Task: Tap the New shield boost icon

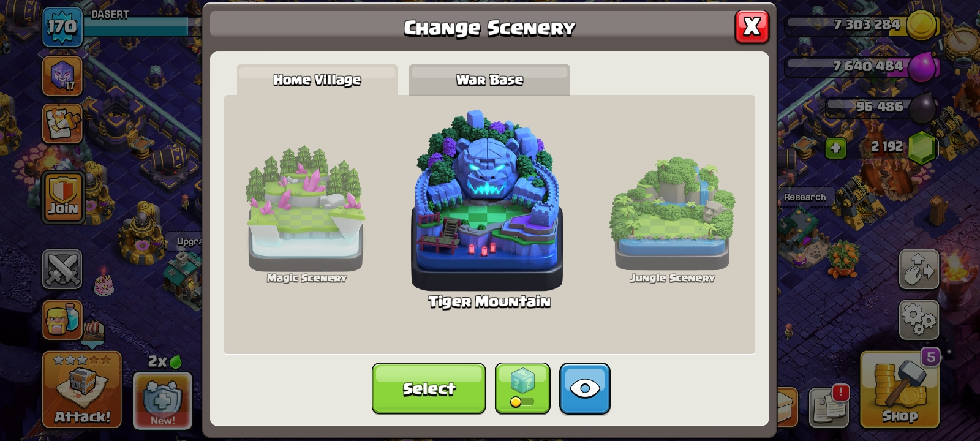Action: click(x=162, y=400)
